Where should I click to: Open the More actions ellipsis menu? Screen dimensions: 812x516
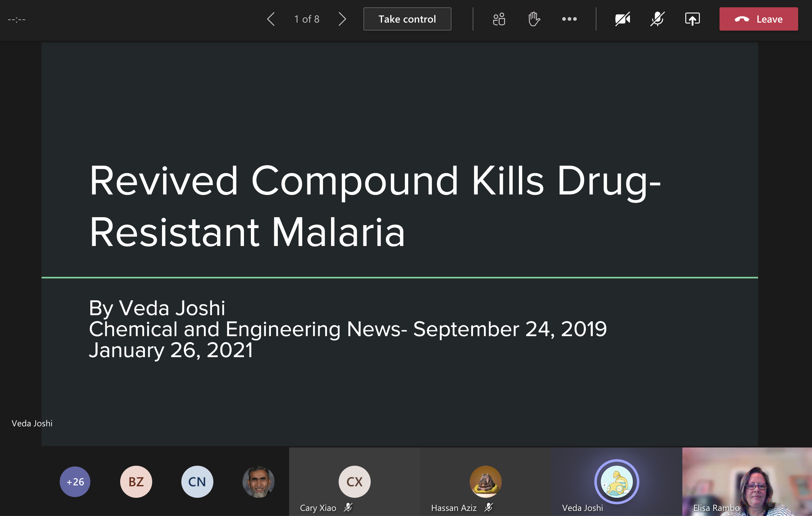point(569,19)
